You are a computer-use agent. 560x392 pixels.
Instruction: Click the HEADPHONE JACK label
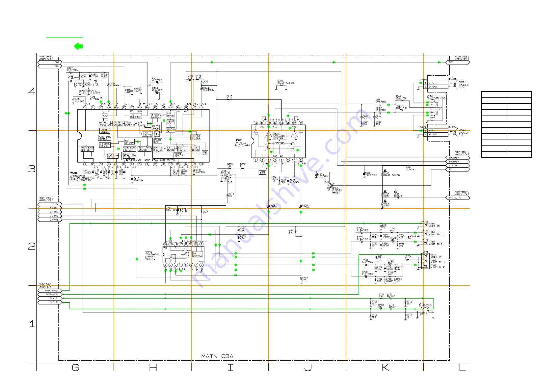tap(436, 97)
